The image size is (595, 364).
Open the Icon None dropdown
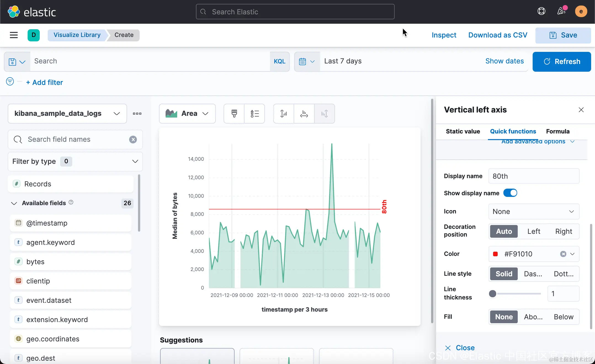[x=533, y=212]
